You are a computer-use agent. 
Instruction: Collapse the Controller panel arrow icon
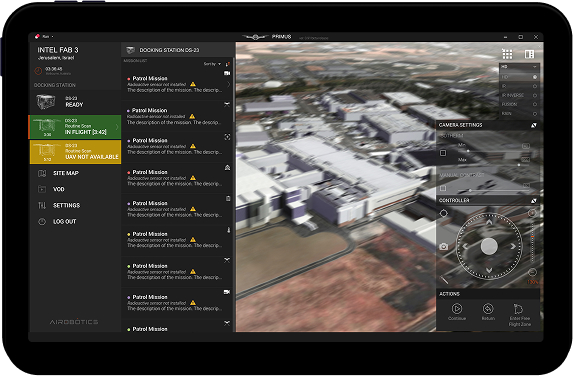click(534, 201)
